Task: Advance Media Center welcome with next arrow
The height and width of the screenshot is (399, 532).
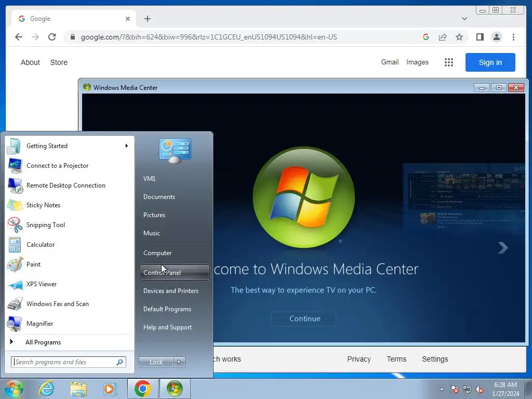Action: click(503, 248)
